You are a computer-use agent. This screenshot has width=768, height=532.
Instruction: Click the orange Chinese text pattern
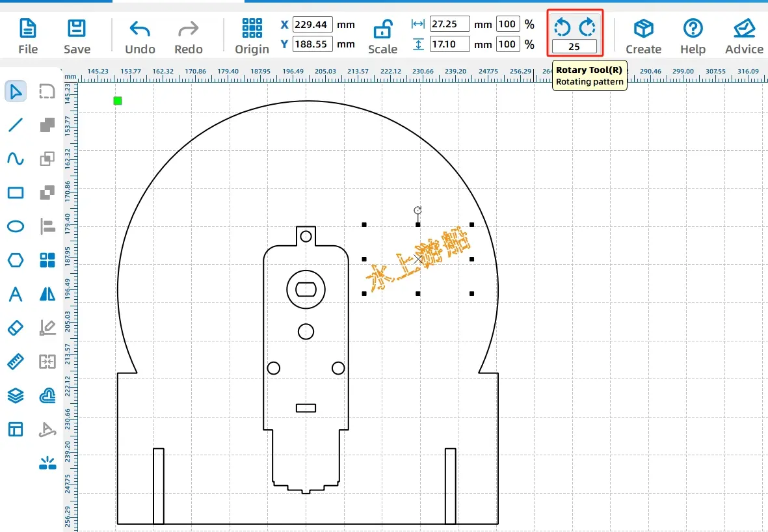click(x=417, y=259)
